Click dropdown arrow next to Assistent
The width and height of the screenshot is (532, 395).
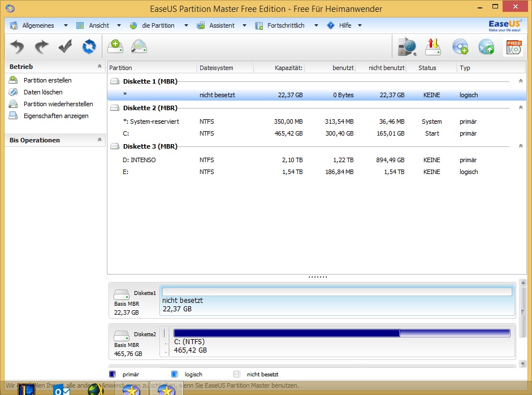244,25
